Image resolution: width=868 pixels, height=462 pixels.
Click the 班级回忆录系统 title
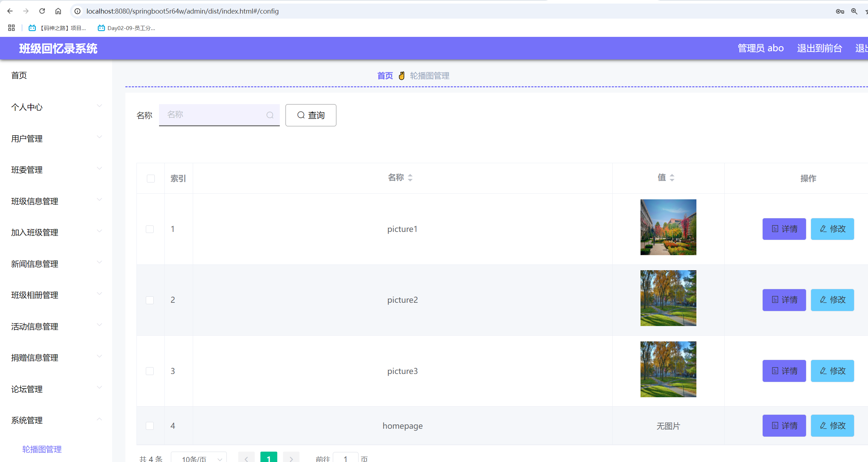pyautogui.click(x=58, y=48)
